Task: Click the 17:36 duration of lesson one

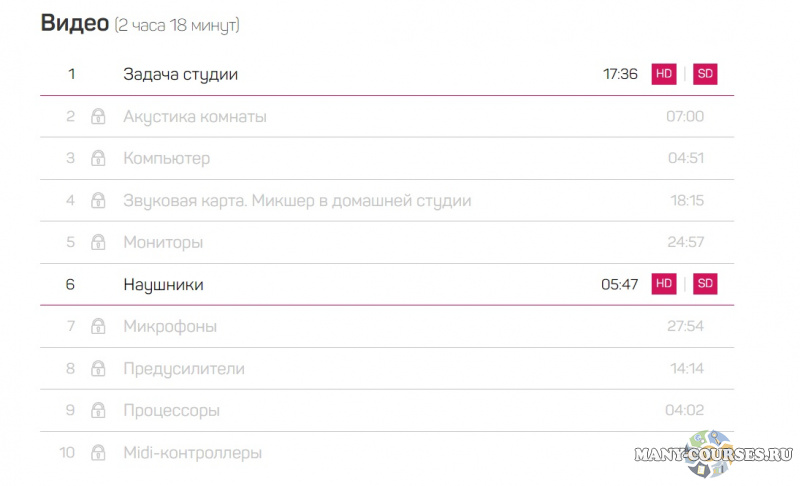Action: pyautogui.click(x=620, y=74)
